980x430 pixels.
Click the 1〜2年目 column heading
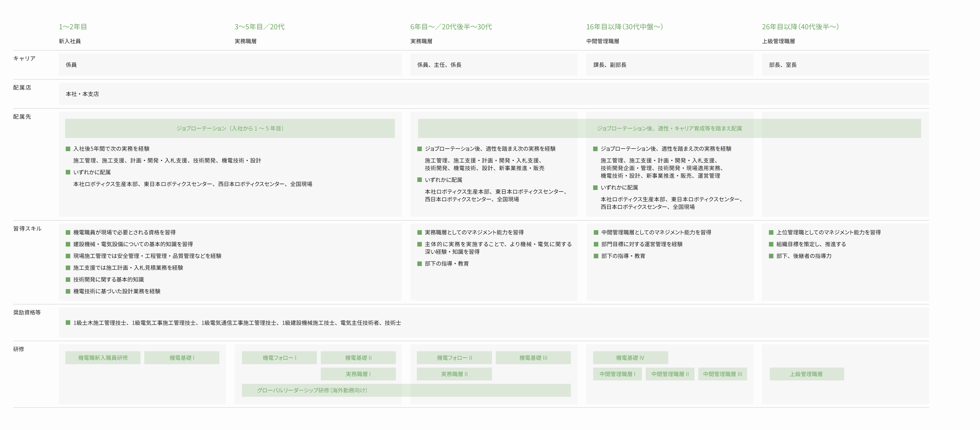tap(73, 27)
